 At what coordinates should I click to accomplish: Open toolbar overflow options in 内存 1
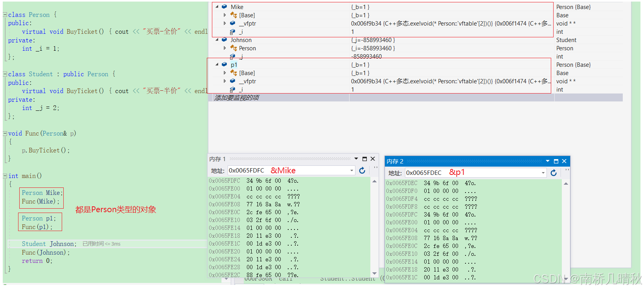coord(375,168)
